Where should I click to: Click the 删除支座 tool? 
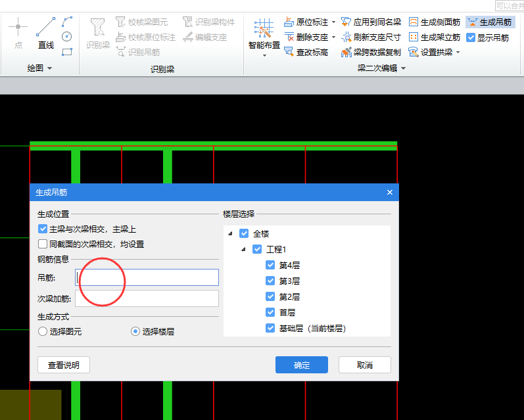[x=306, y=37]
